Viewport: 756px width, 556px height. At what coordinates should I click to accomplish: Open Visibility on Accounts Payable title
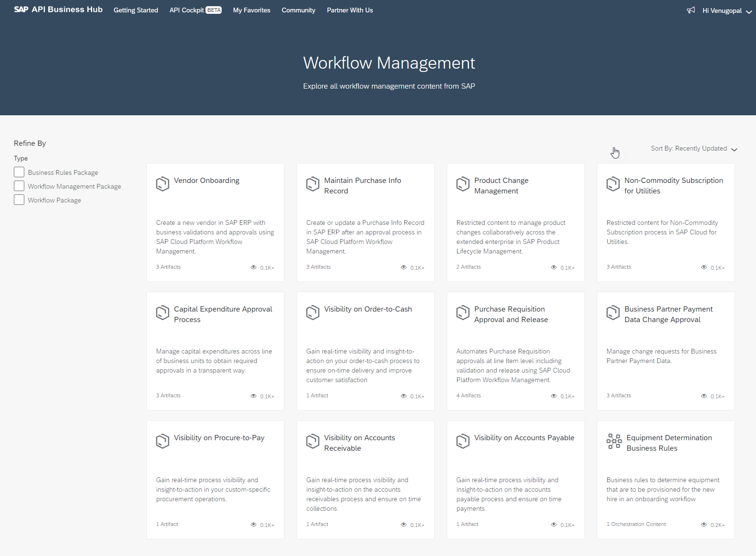(x=524, y=438)
